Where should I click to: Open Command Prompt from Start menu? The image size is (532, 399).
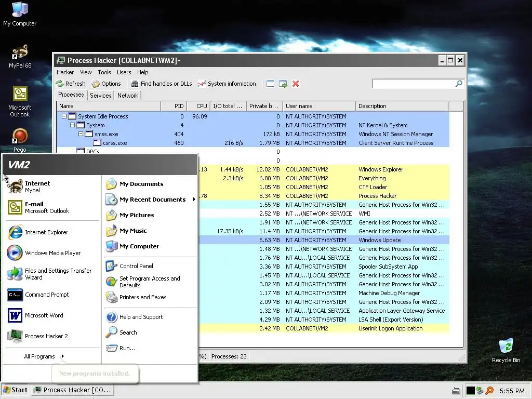click(x=53, y=295)
